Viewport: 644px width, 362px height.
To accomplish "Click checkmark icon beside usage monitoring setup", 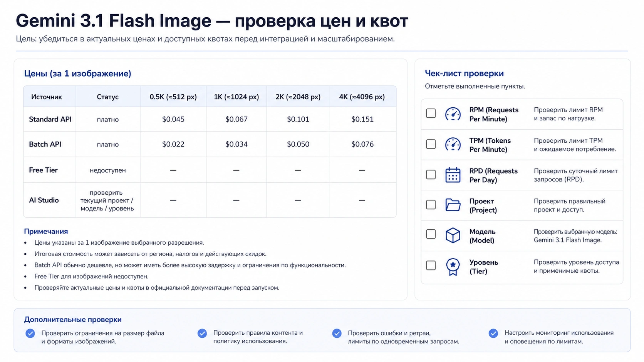I will [493, 333].
